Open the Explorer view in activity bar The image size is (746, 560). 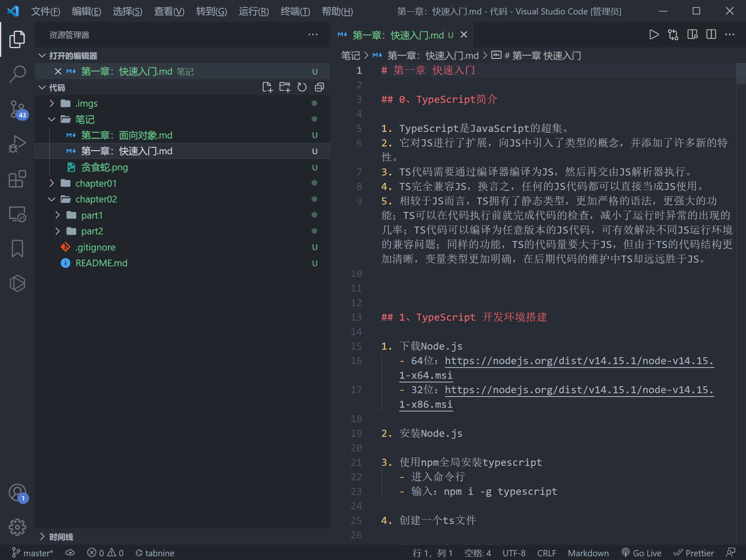click(17, 39)
